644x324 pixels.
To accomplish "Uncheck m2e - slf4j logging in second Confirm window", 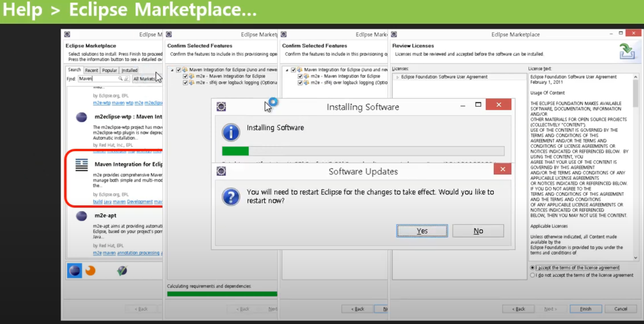I will pos(300,83).
